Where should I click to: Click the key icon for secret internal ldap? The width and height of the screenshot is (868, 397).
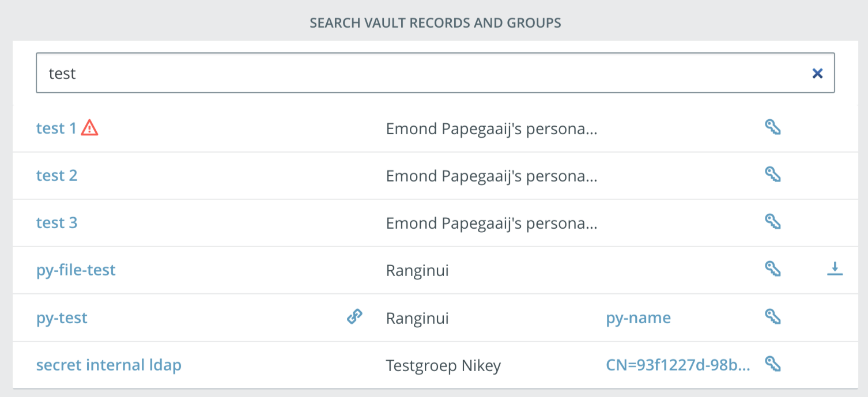coord(772,363)
